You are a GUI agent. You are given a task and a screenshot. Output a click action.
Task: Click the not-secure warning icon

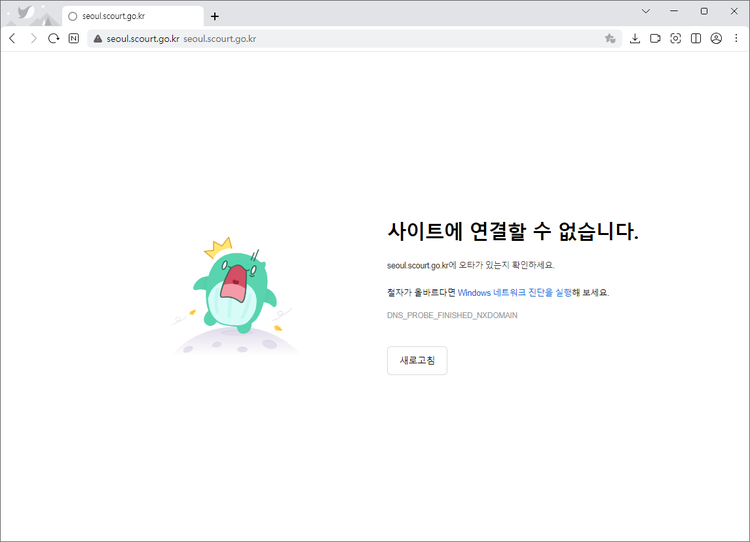pos(98,39)
